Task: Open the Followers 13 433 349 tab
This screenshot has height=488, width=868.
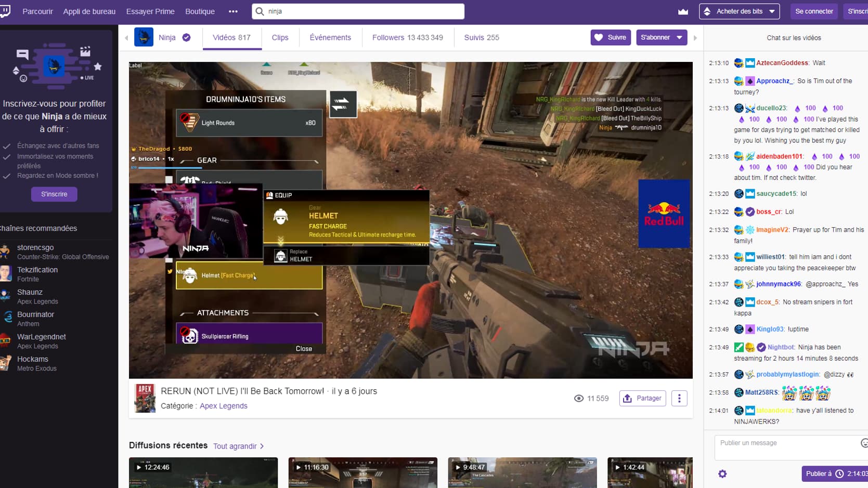Action: tap(408, 37)
